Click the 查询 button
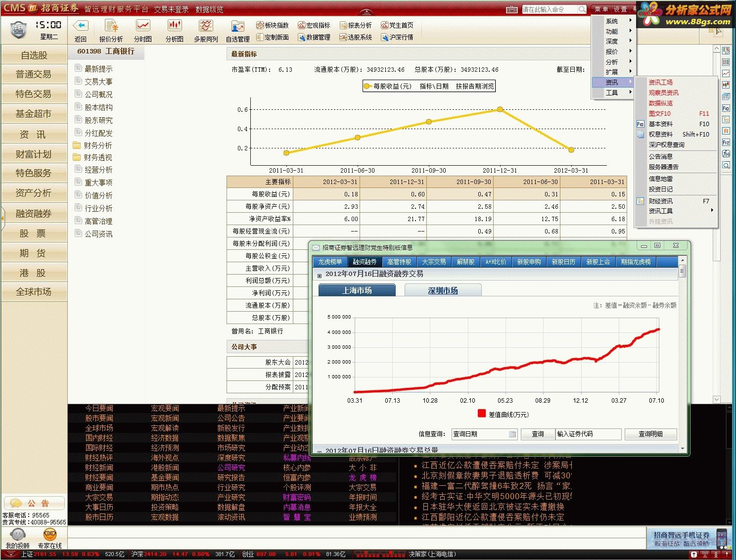The height and width of the screenshot is (560, 736). pyautogui.click(x=538, y=434)
